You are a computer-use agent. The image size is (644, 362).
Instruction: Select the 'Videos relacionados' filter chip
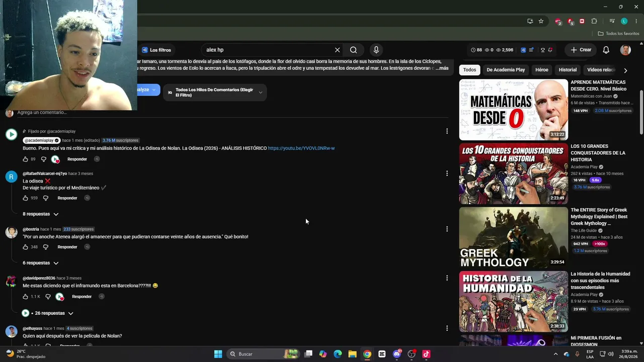tap(601, 70)
